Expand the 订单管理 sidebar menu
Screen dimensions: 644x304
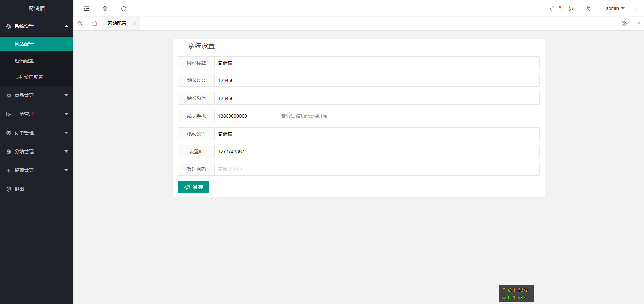point(37,133)
